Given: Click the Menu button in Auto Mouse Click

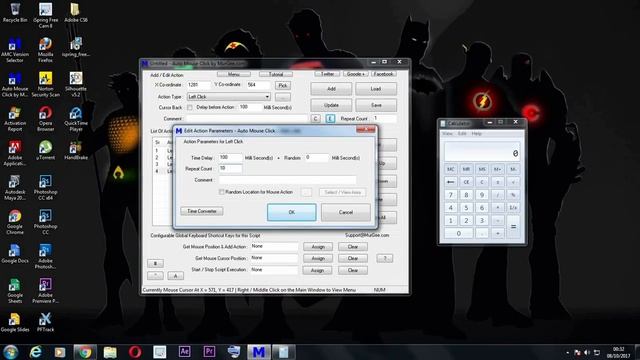Looking at the screenshot, I should tap(234, 74).
